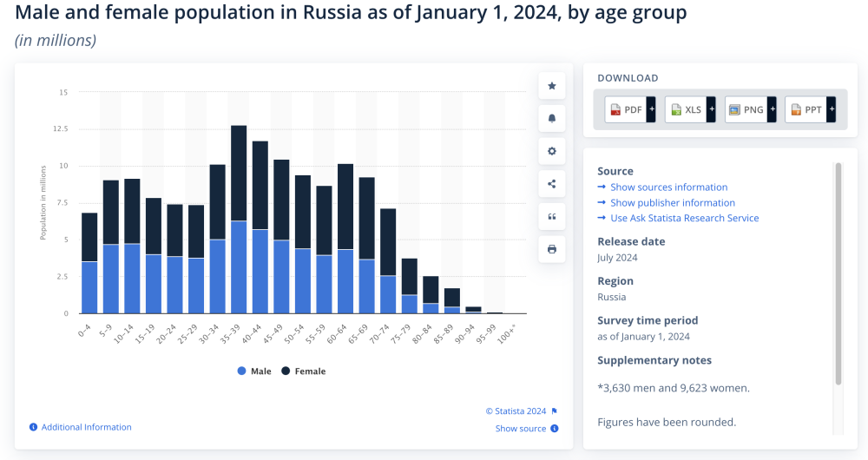Click the star favorite icon
Image resolution: width=868 pixels, height=460 pixels.
551,85
